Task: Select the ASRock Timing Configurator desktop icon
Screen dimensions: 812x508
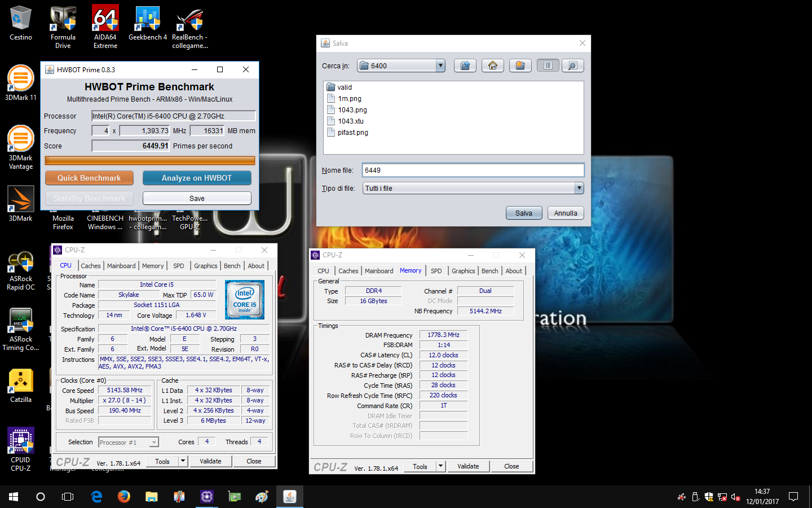Action: point(21,330)
